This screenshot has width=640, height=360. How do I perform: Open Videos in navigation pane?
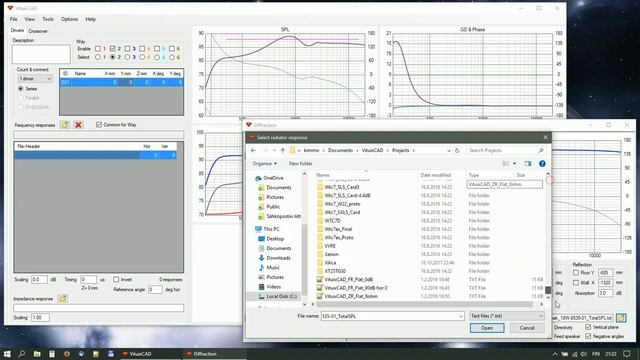pos(270,287)
